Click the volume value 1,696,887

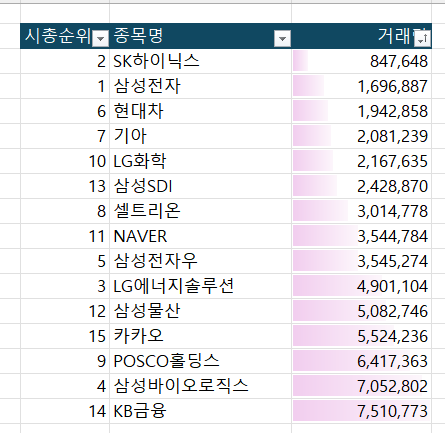point(392,86)
